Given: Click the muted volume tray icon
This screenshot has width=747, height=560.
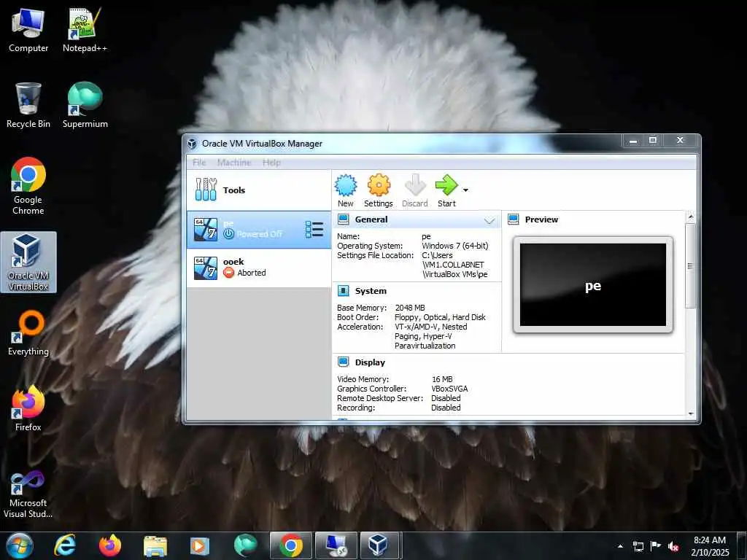Looking at the screenshot, I should pyautogui.click(x=673, y=546).
